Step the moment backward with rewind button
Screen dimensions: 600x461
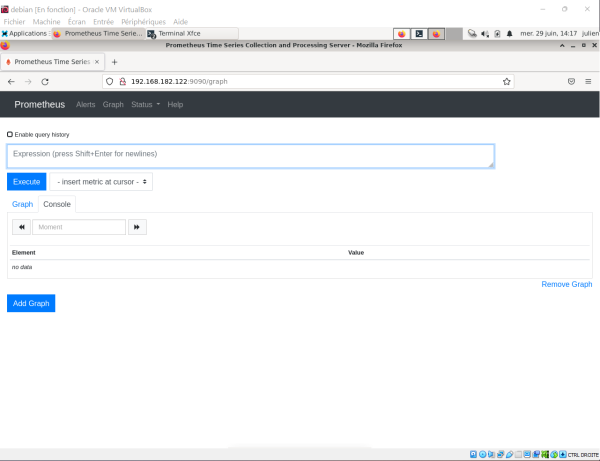point(21,227)
